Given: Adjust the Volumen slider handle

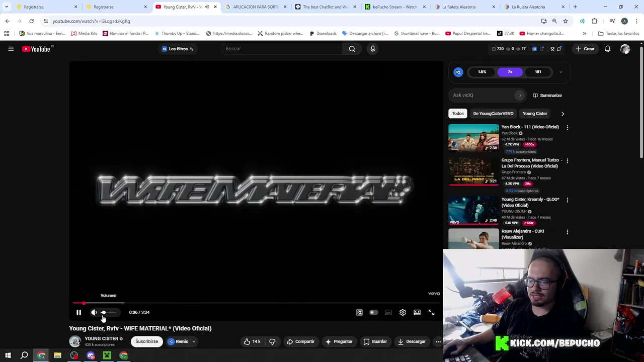Looking at the screenshot, I should tap(103, 312).
